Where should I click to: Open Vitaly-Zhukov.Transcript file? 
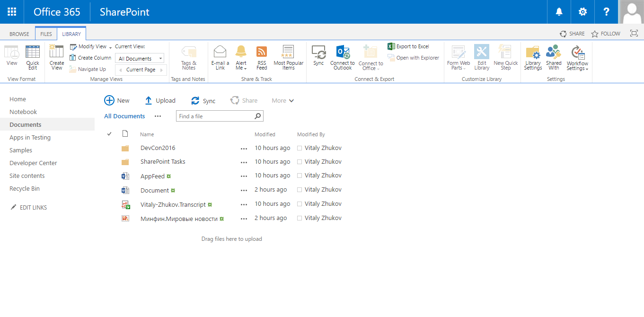click(x=173, y=204)
